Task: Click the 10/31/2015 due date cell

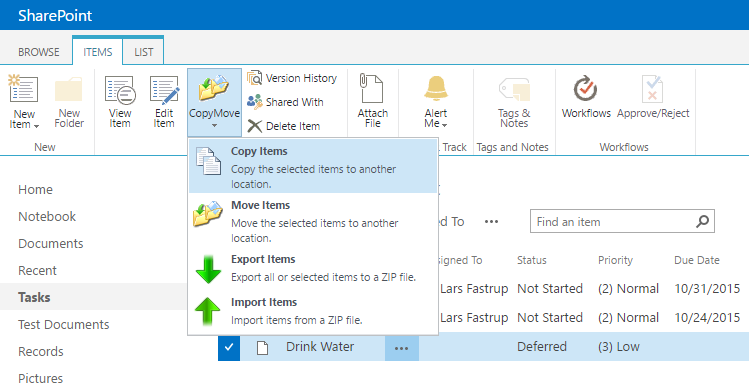Action: tap(707, 289)
